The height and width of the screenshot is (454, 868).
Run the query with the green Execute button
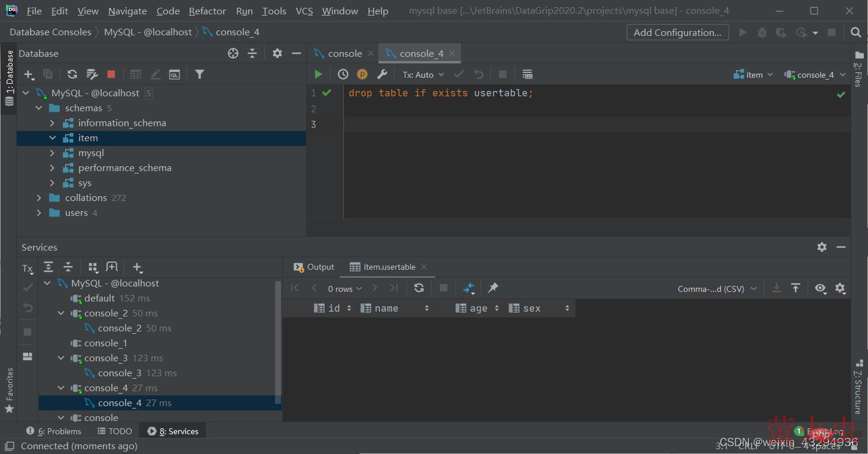coord(318,74)
